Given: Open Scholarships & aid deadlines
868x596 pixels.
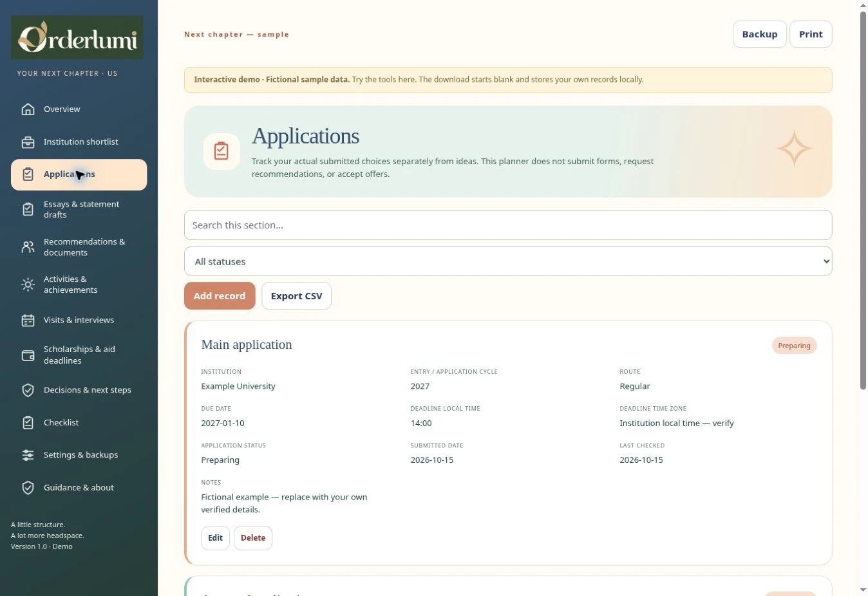Looking at the screenshot, I should click(79, 355).
